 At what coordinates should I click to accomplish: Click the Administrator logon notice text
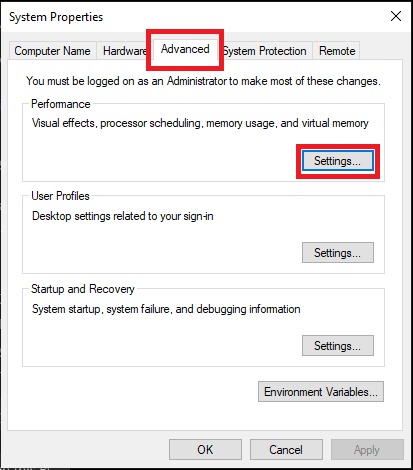coord(203,81)
